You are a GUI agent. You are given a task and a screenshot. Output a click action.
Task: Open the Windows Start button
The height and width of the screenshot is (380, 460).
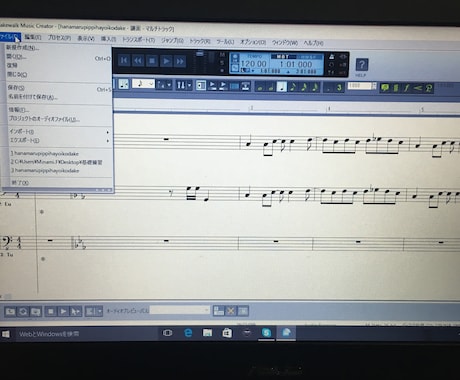coord(5,334)
